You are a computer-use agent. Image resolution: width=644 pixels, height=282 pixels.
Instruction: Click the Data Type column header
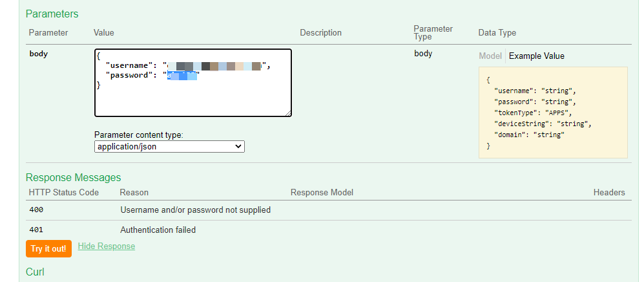click(x=497, y=33)
